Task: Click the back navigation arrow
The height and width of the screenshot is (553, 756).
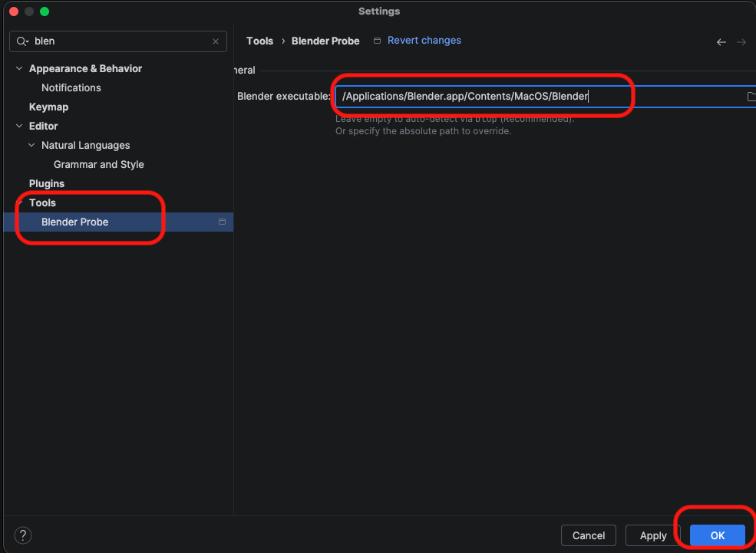Action: [x=720, y=41]
